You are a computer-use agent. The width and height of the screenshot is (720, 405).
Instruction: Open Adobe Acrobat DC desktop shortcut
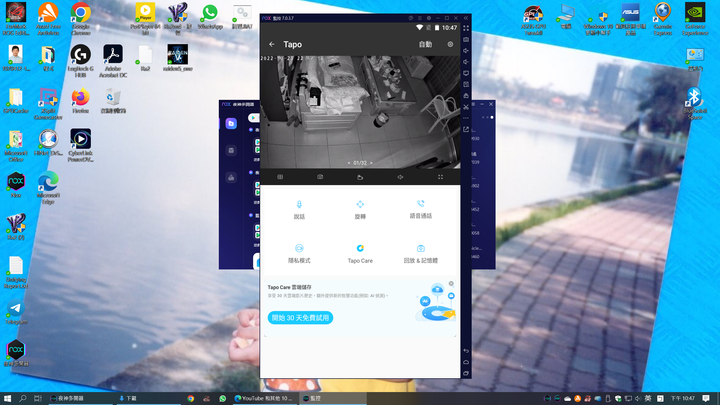[x=113, y=61]
